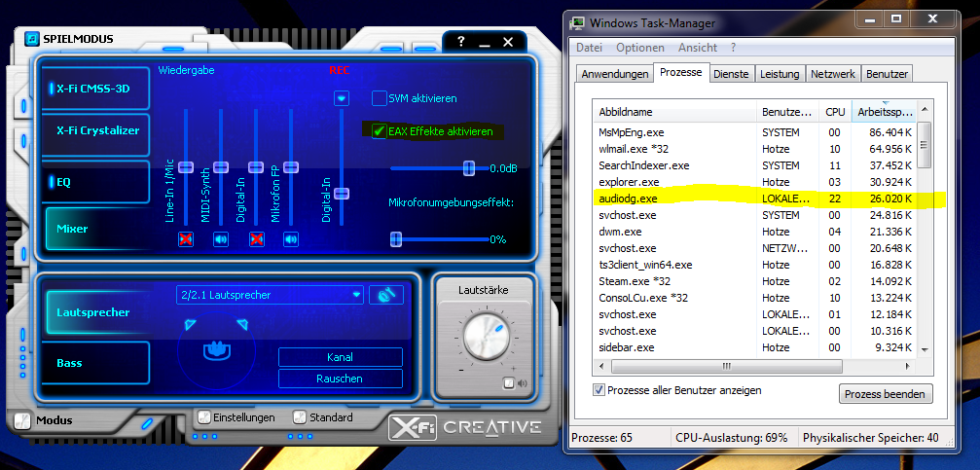Open the Bass section
The width and height of the screenshot is (980, 470).
[x=96, y=363]
